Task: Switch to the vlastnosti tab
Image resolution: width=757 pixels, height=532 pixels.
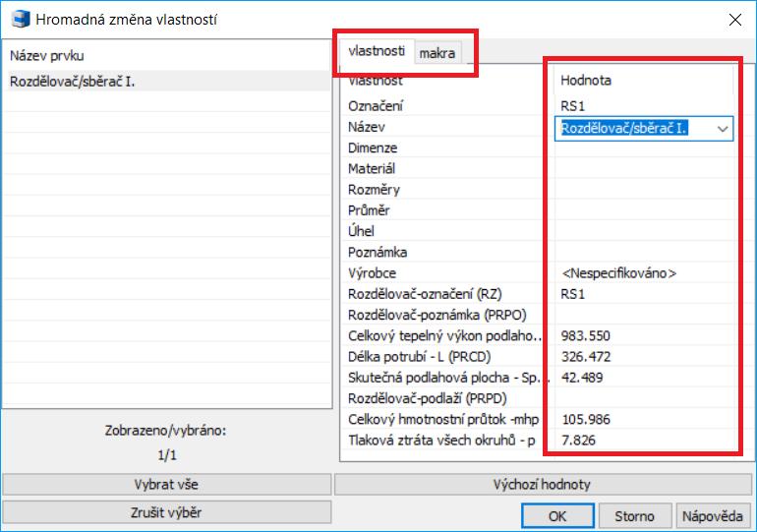Action: coord(377,51)
